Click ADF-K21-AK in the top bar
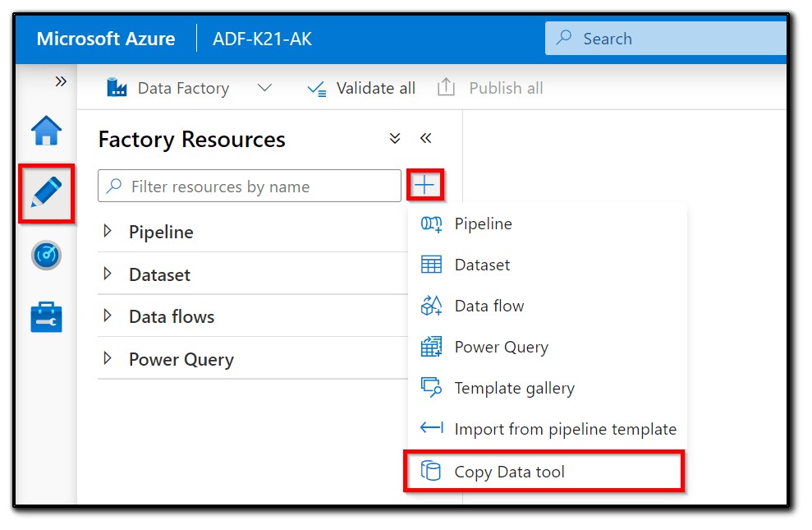Viewport: 812px width, 530px height. click(x=261, y=38)
